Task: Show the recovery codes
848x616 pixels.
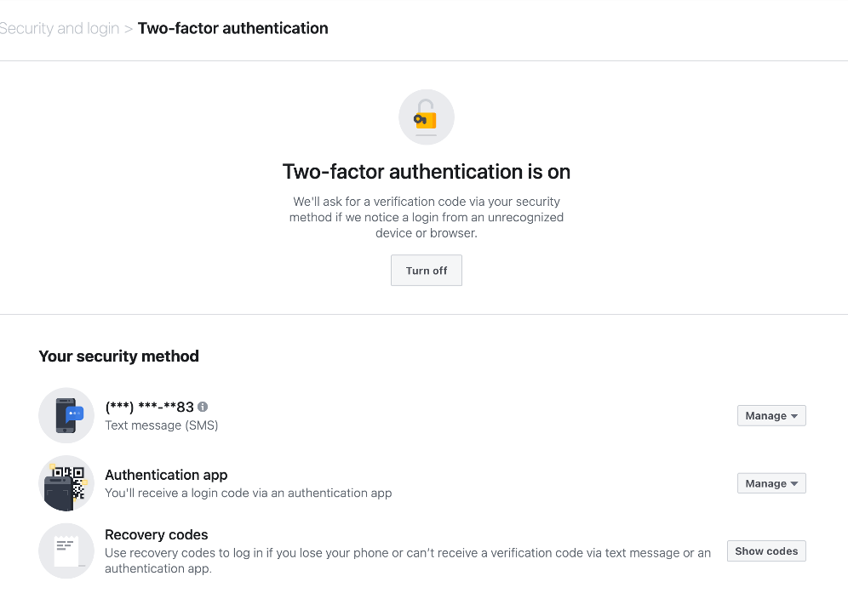Action: pyautogui.click(x=766, y=551)
